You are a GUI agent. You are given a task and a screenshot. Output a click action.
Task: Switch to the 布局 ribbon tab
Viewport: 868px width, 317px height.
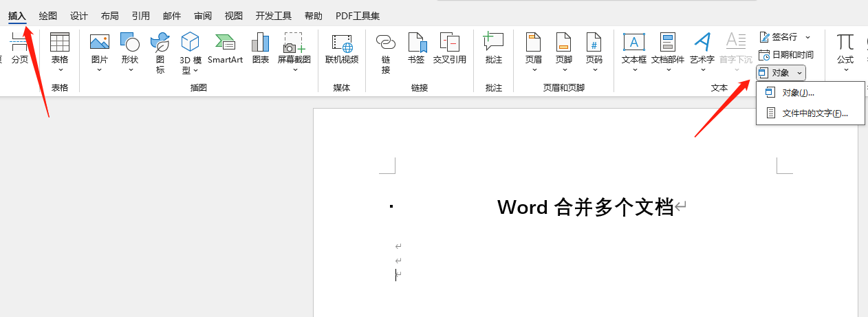tap(109, 15)
